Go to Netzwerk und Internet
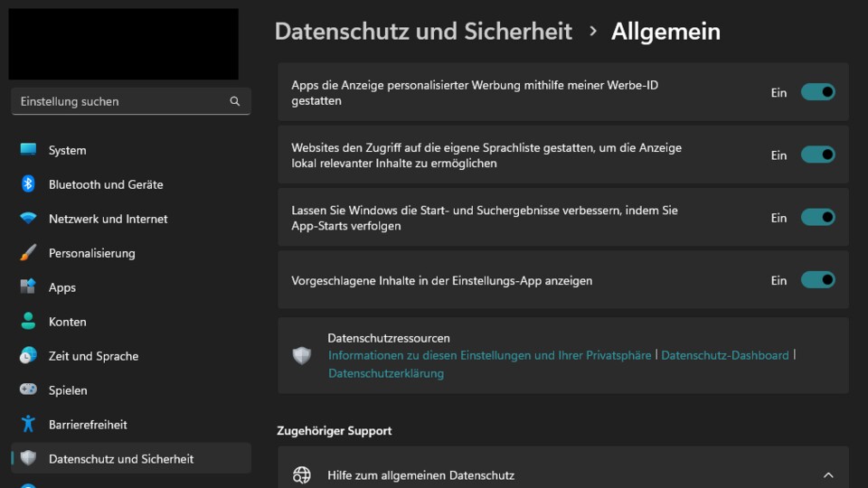 [130, 219]
